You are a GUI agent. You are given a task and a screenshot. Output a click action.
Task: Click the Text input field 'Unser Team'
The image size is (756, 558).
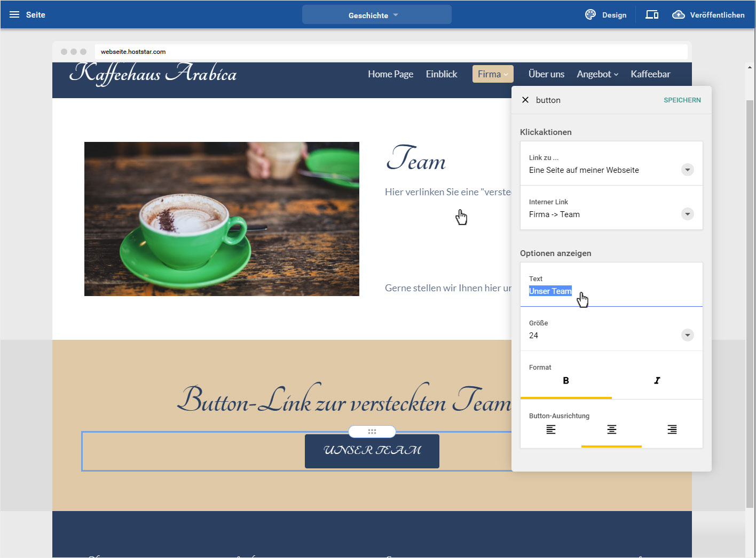pos(611,291)
